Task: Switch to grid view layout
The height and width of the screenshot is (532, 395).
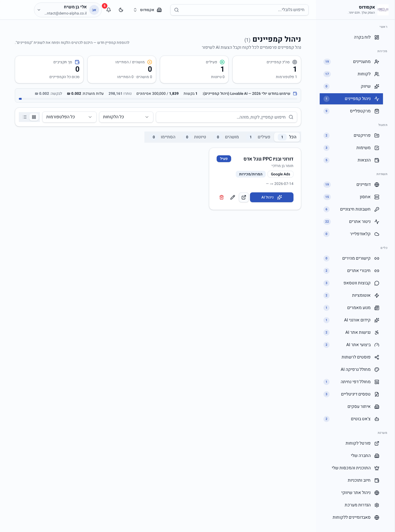Action: pos(34,117)
